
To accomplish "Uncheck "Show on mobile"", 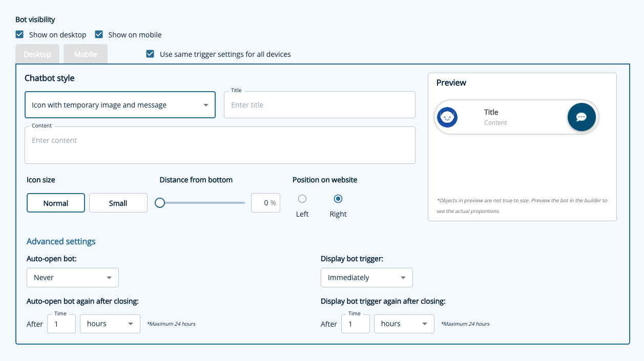I will (x=98, y=34).
